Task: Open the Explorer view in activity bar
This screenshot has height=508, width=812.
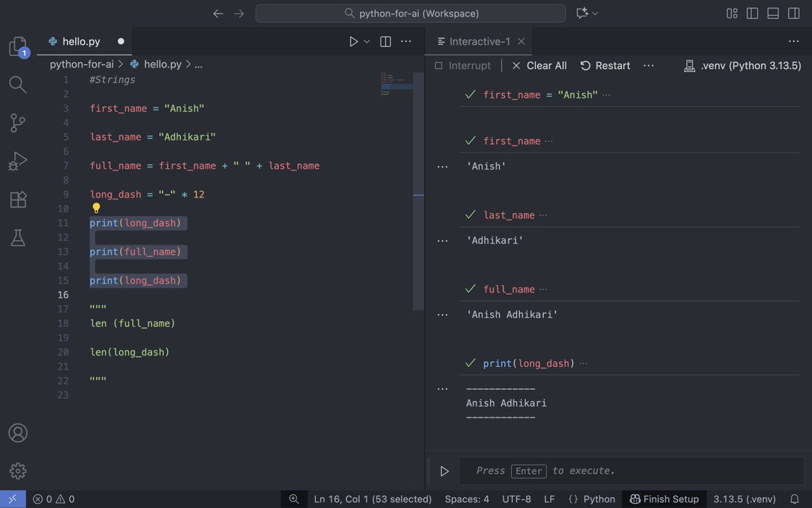Action: pos(18,47)
